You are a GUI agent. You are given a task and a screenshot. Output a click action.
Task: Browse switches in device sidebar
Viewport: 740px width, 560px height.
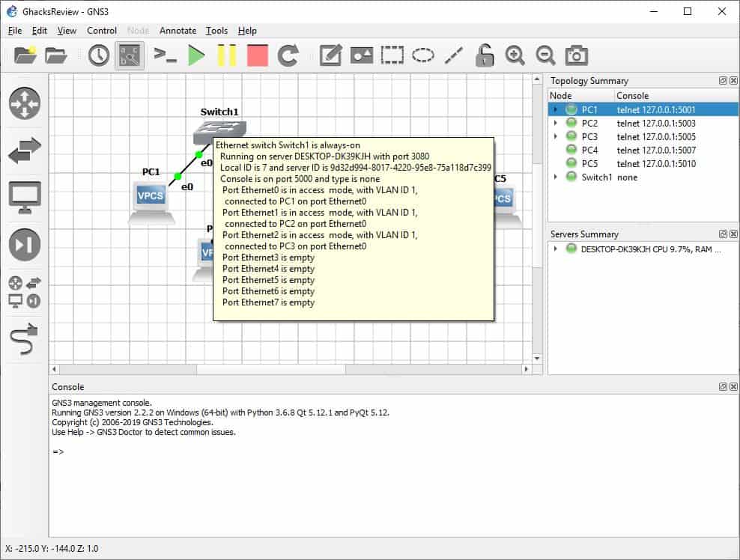25,150
